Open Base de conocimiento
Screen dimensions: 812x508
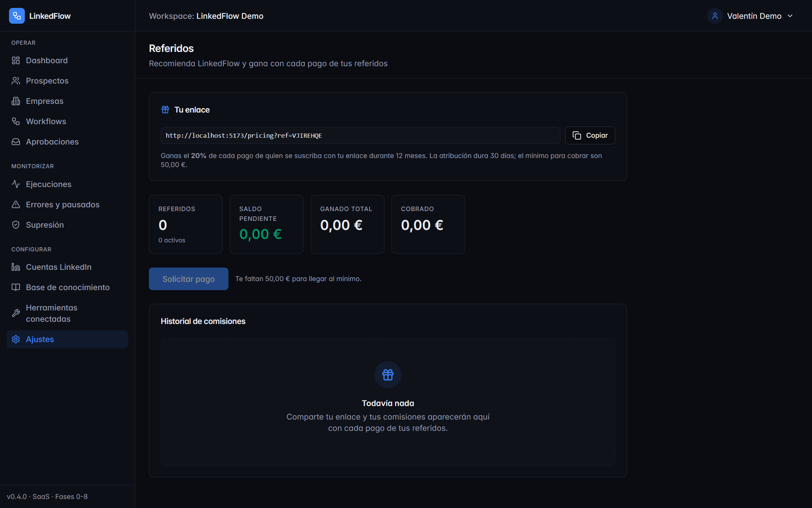click(67, 287)
